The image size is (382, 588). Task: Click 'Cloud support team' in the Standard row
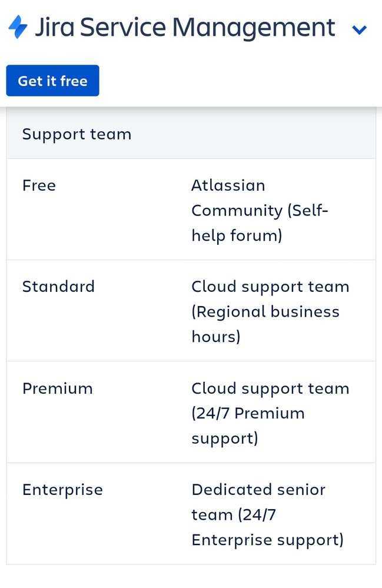pyautogui.click(x=270, y=287)
